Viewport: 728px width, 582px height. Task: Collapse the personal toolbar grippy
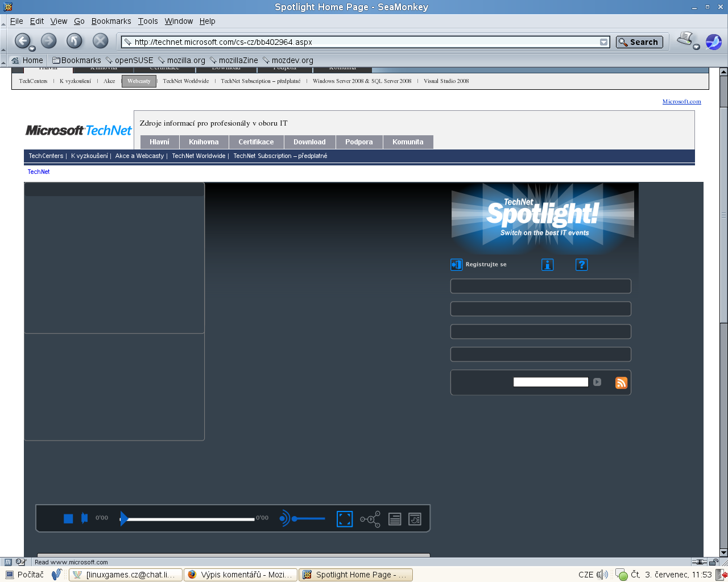click(3, 60)
